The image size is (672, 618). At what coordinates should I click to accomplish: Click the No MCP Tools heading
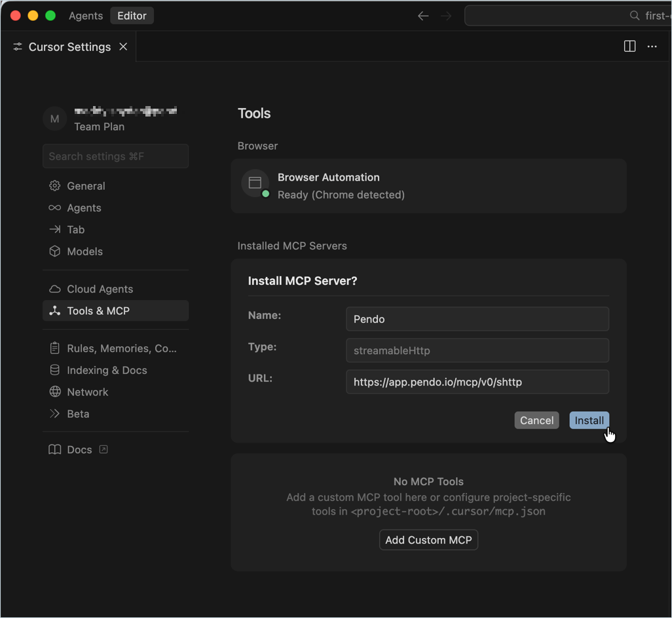point(428,481)
